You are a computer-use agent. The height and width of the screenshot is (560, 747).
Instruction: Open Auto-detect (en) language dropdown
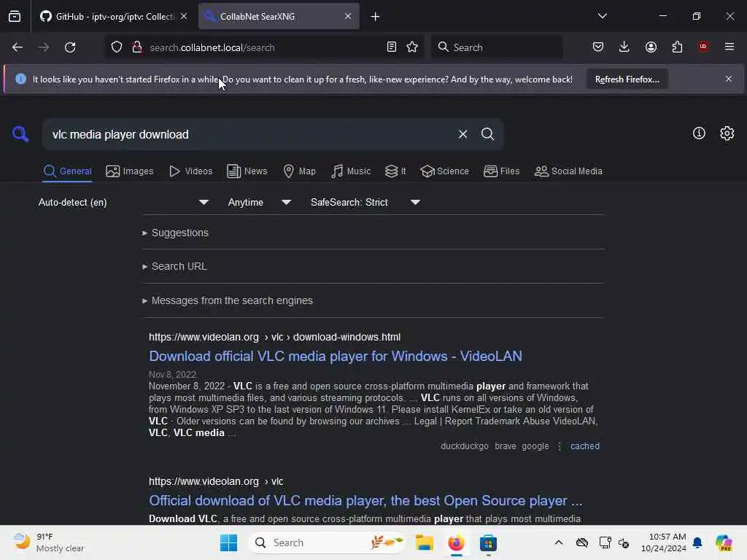(123, 203)
